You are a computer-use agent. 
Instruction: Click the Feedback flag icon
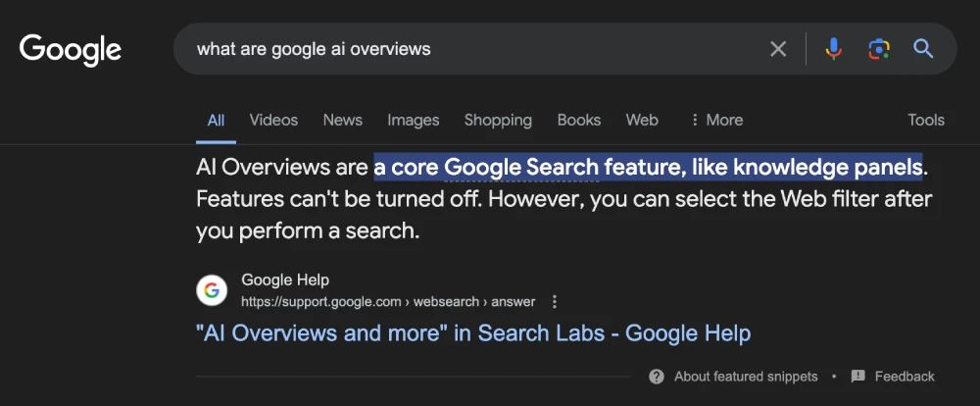point(858,377)
